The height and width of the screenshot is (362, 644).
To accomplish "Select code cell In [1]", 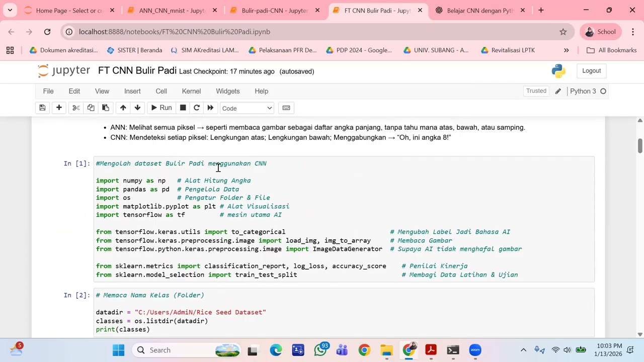I will pyautogui.click(x=345, y=219).
